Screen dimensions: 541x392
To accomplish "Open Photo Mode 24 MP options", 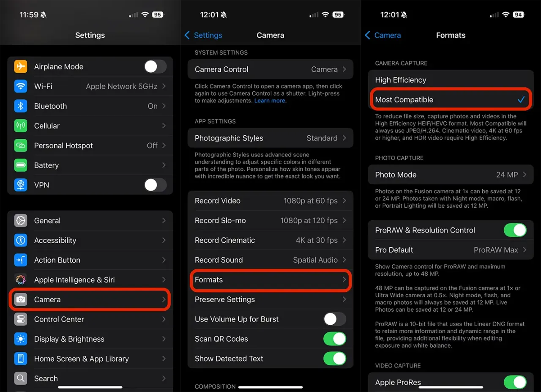I will (451, 174).
